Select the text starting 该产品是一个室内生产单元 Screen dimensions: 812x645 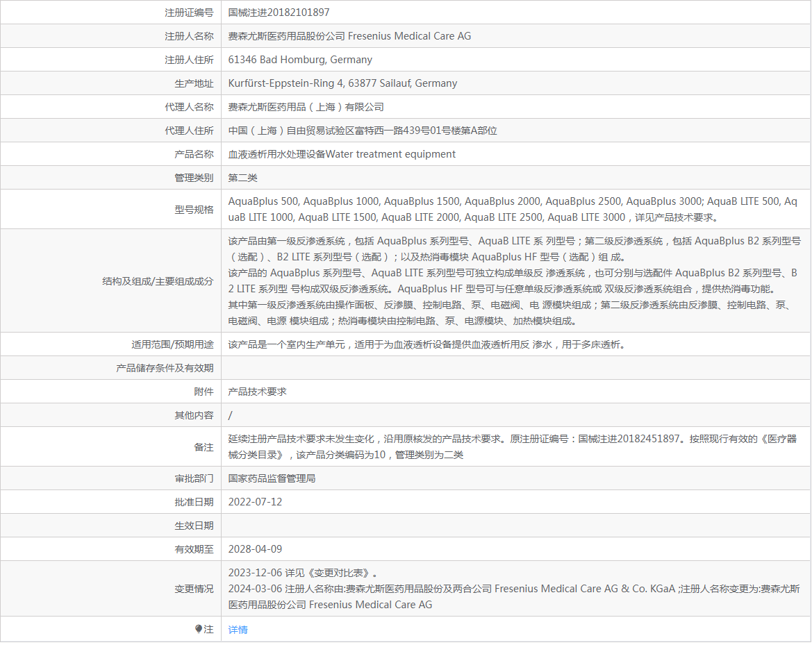pyautogui.click(x=426, y=345)
